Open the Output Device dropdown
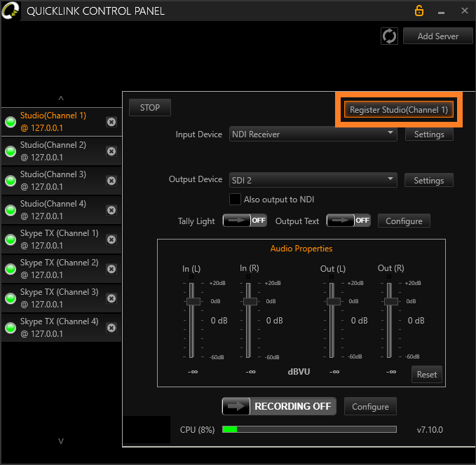Image resolution: width=476 pixels, height=465 pixels. 313,180
